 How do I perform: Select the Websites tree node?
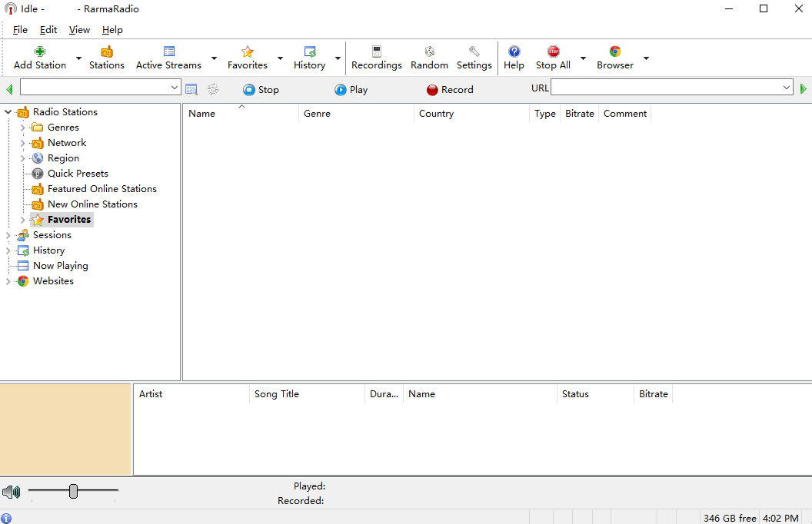coord(53,281)
